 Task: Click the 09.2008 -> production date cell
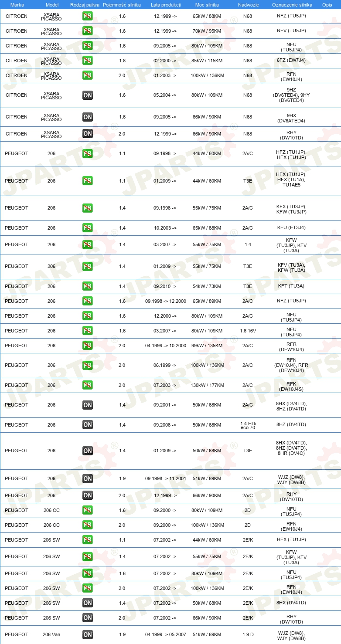click(x=165, y=425)
